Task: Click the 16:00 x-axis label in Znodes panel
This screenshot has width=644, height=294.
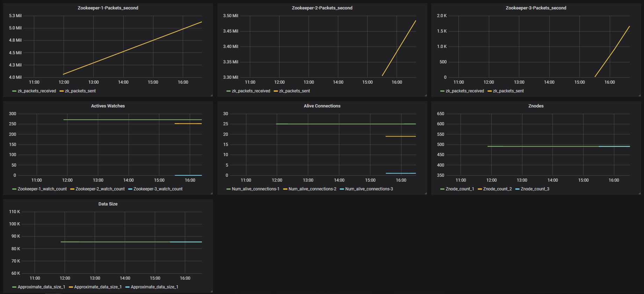Action: pos(614,180)
